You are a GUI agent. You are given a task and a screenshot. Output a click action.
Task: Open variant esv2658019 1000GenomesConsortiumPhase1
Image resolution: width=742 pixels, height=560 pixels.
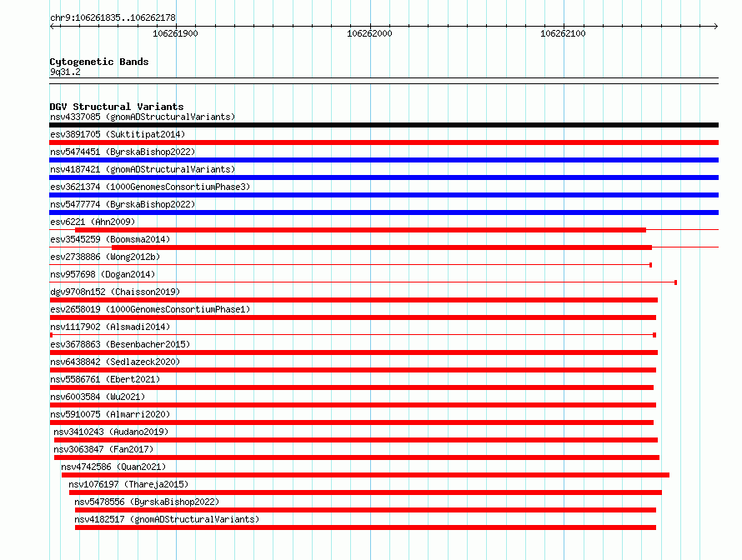pos(150,309)
